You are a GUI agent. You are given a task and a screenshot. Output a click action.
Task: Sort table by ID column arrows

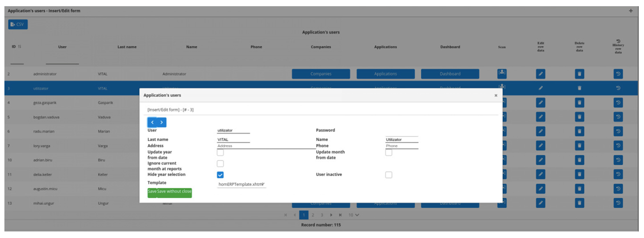click(x=19, y=47)
